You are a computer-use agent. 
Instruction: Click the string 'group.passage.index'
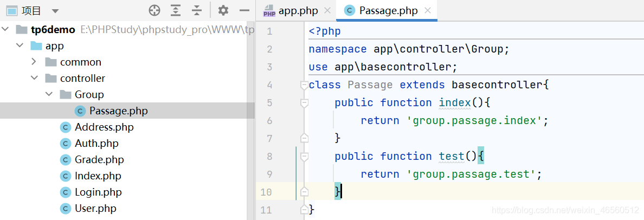coord(474,121)
